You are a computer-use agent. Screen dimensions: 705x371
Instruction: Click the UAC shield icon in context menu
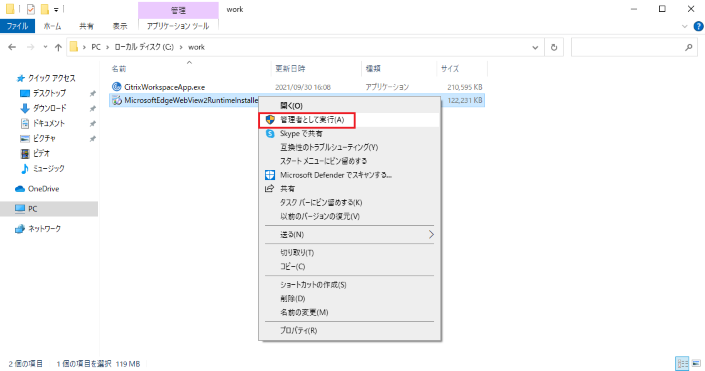[270, 120]
